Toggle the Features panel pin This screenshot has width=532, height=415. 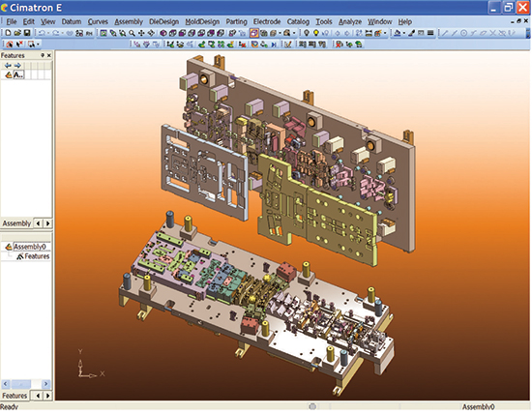coord(43,55)
